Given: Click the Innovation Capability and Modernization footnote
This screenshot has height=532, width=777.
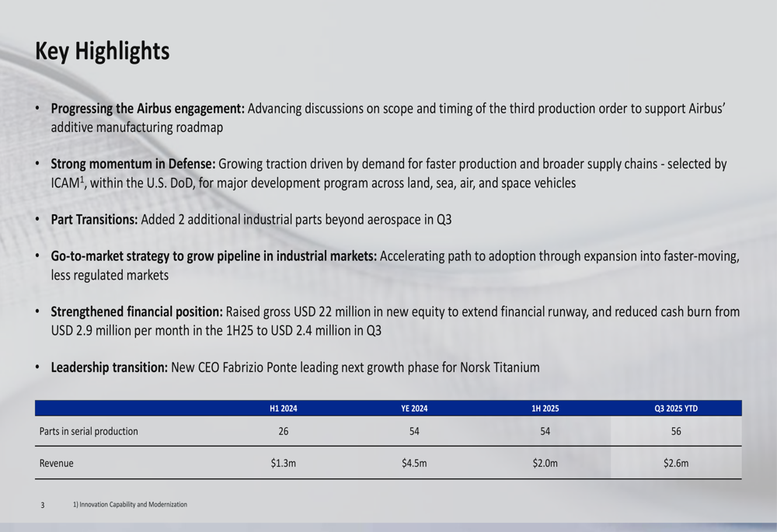Looking at the screenshot, I should 130,505.
